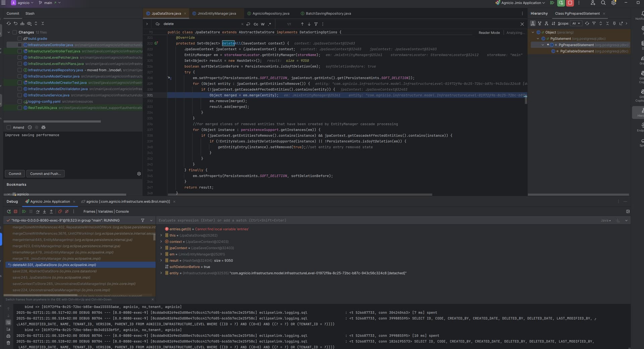644x349 pixels.
Task: Click Commit and Push button
Action: (46, 174)
